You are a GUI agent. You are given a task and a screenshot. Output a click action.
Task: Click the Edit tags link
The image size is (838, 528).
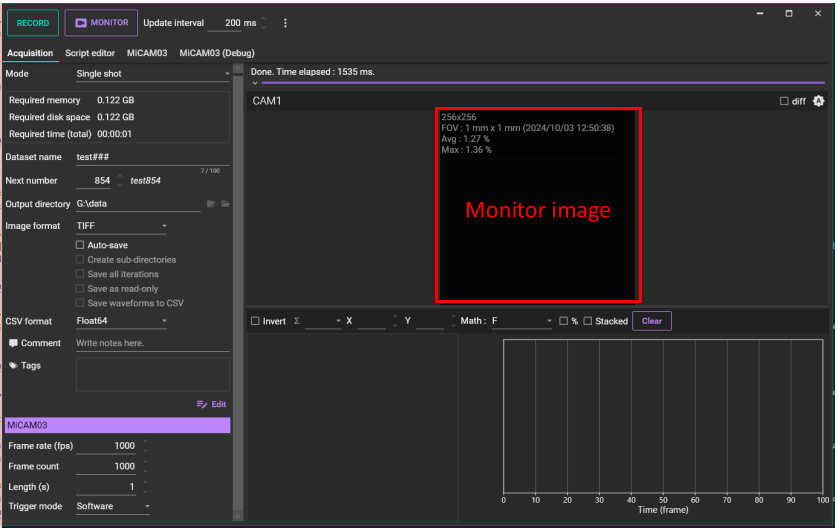click(x=212, y=404)
